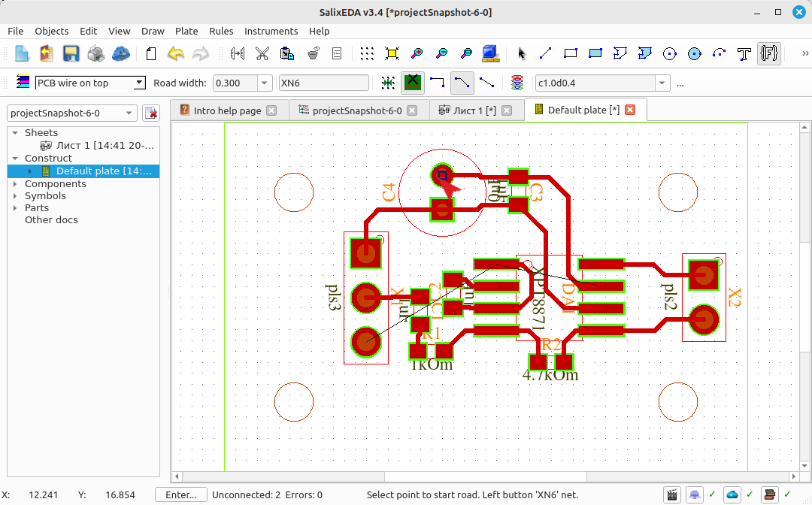Click the Save floppy disk icon
The height and width of the screenshot is (505, 812).
[71, 53]
